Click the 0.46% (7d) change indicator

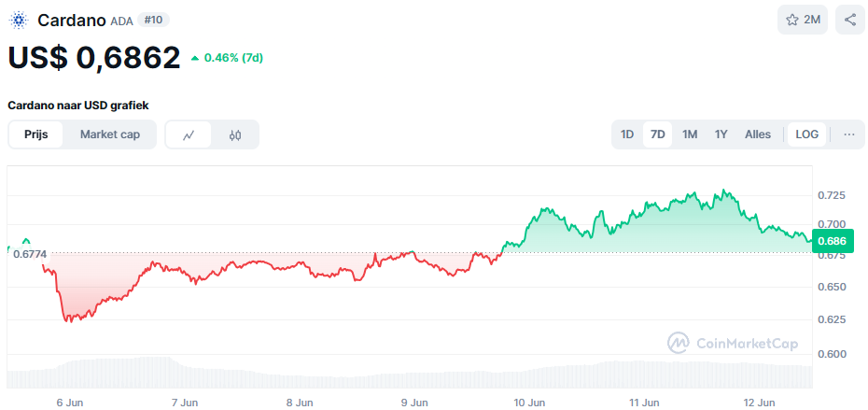227,58
